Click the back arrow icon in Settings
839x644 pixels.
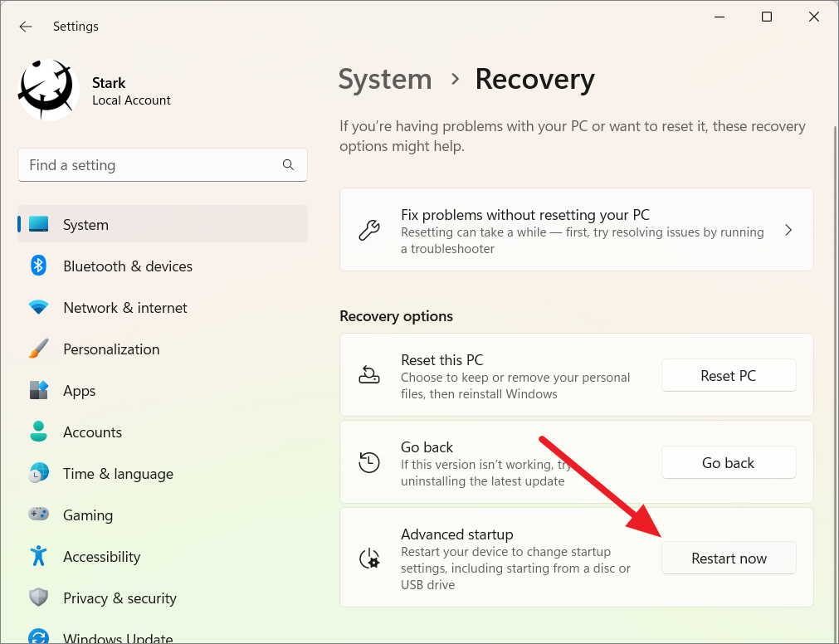point(25,27)
